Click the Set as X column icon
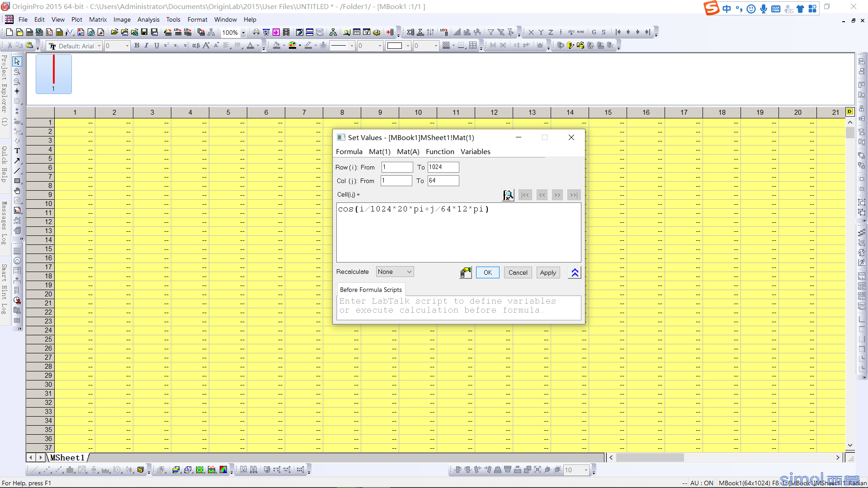The width and height of the screenshot is (868, 488). coord(531,32)
